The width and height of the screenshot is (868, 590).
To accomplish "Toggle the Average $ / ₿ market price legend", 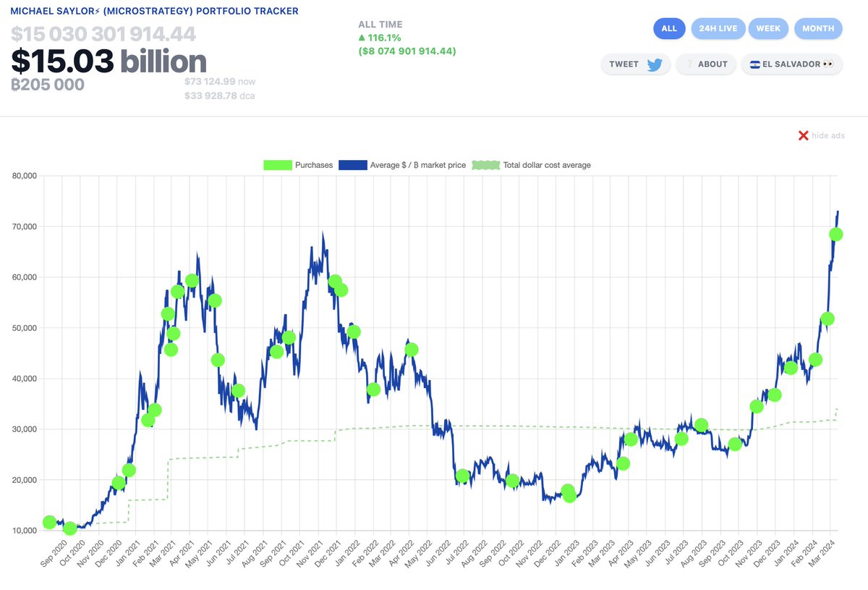I will tap(401, 165).
